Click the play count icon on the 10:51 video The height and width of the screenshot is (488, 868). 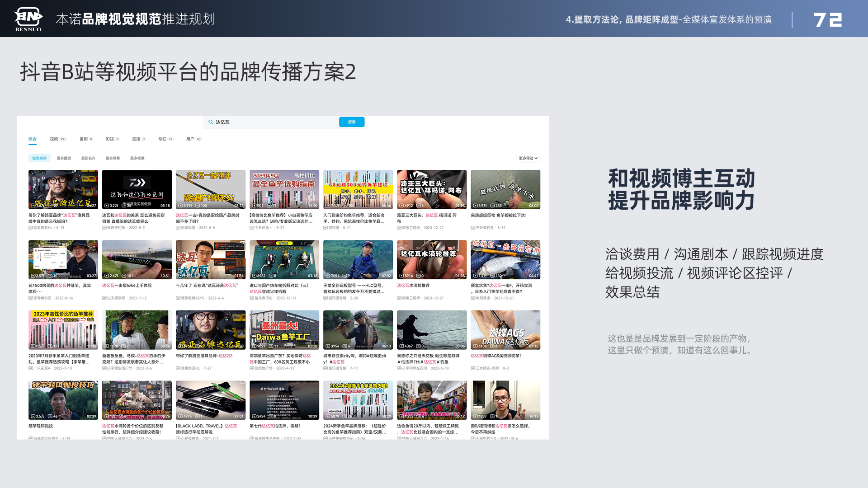[107, 276]
